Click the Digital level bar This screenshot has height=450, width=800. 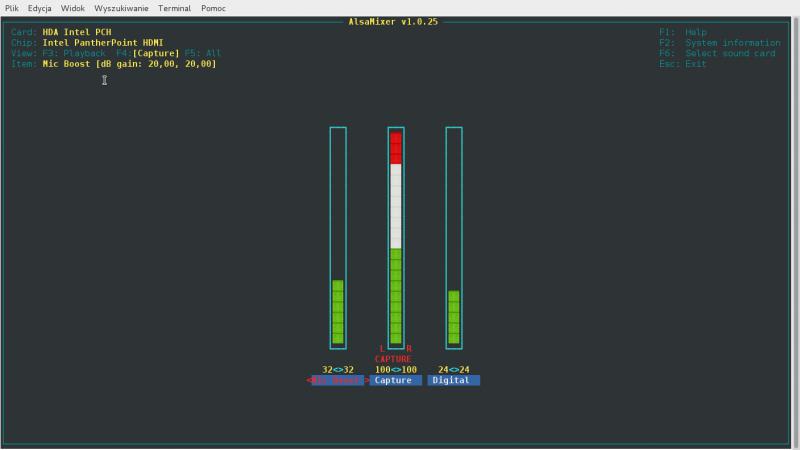point(454,317)
